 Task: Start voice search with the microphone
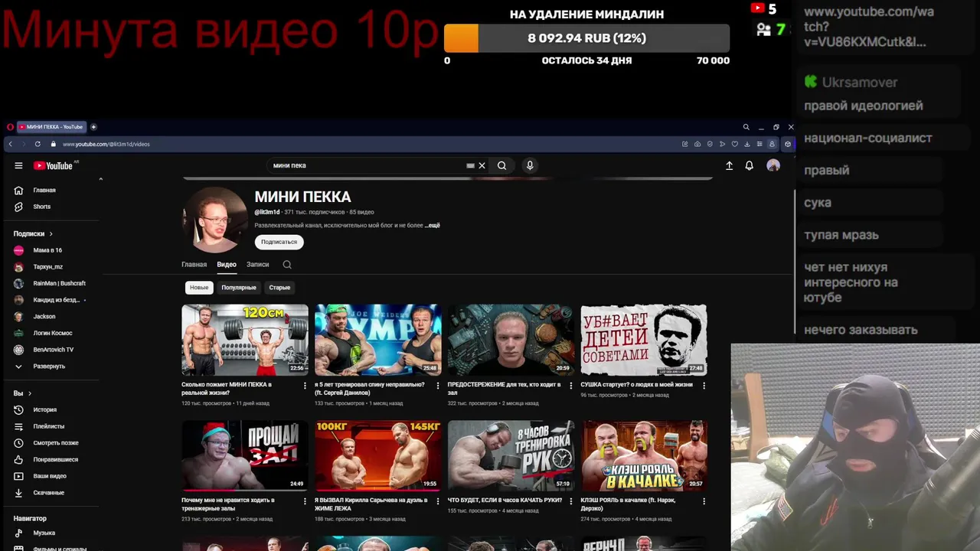tap(529, 165)
